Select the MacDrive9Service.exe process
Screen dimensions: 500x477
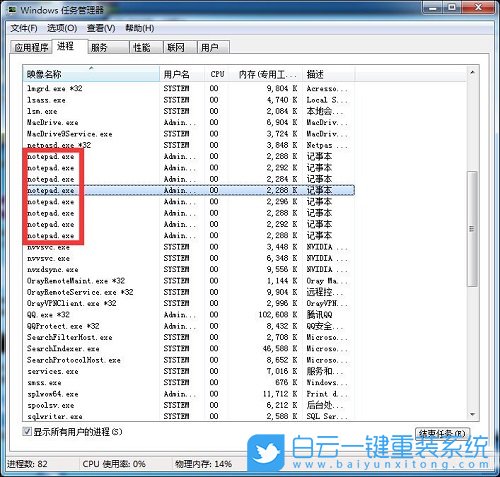[189, 134]
